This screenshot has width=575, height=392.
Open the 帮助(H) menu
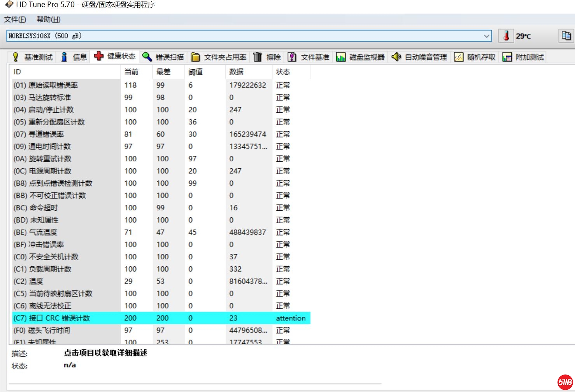48,19
